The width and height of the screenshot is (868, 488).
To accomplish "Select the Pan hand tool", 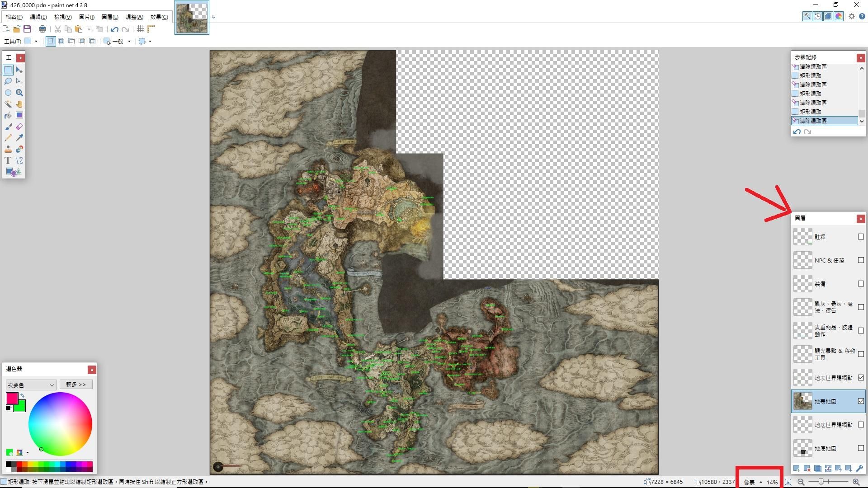I will (x=19, y=104).
